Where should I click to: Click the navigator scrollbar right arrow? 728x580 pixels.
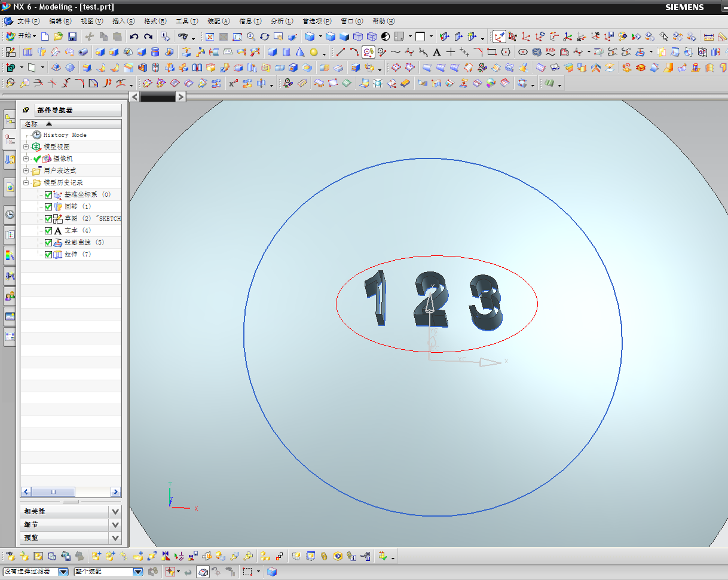pos(116,492)
